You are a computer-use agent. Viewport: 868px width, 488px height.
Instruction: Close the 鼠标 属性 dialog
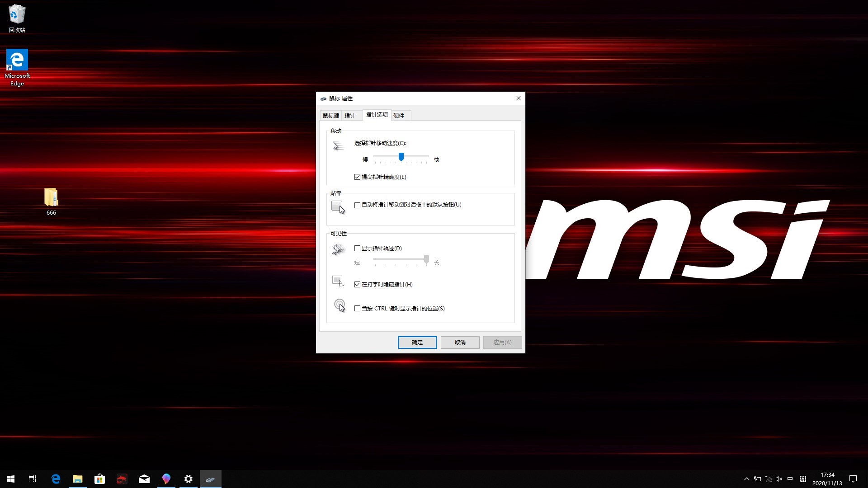pos(519,98)
